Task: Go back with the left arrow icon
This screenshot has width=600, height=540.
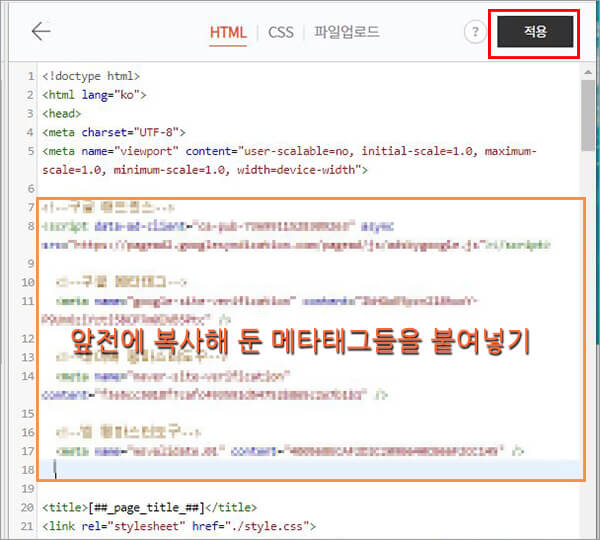Action: click(41, 31)
